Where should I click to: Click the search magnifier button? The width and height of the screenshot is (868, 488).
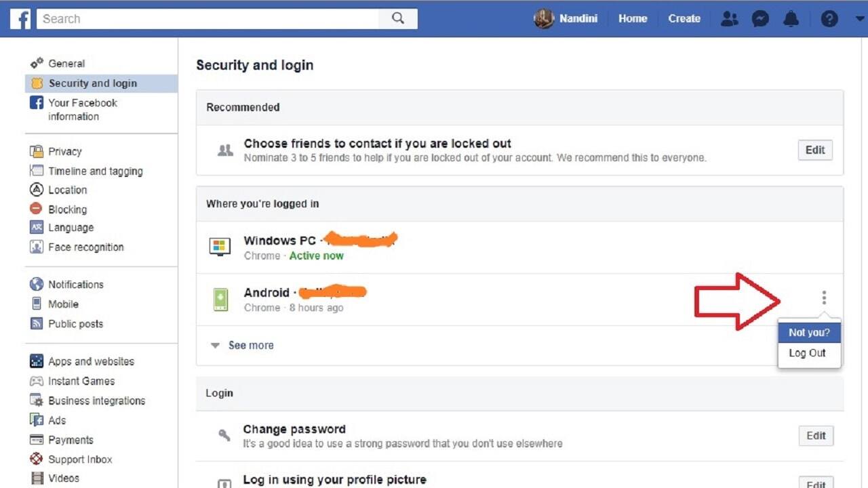coord(398,19)
